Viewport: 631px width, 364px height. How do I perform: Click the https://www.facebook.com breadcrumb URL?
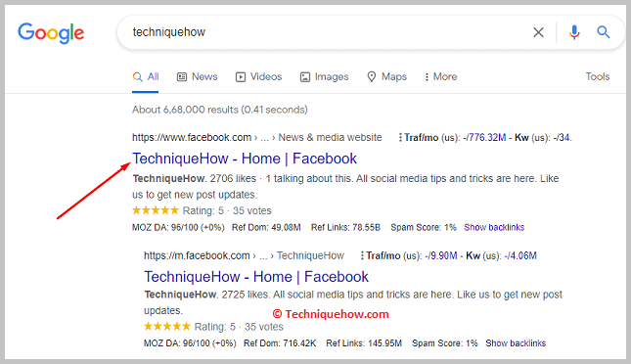[x=192, y=137]
